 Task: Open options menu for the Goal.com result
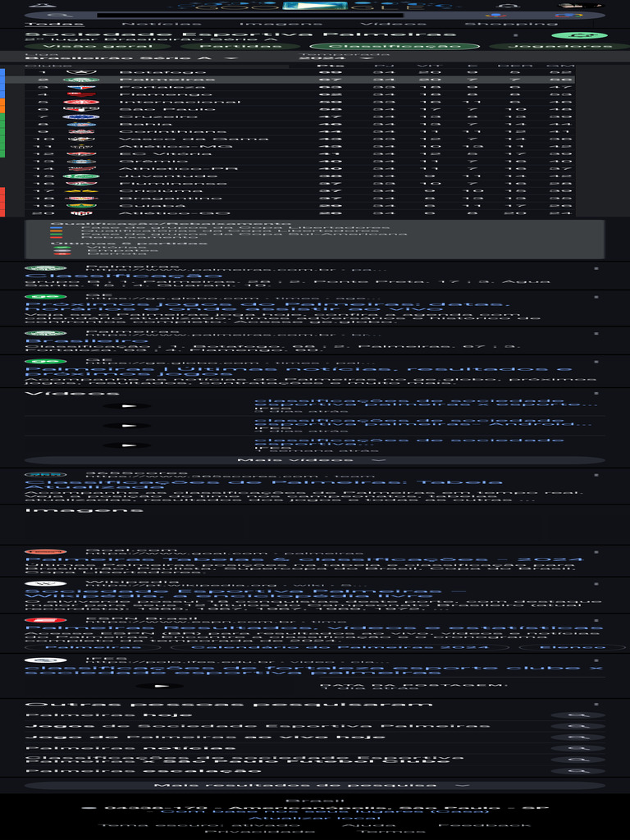(596, 552)
